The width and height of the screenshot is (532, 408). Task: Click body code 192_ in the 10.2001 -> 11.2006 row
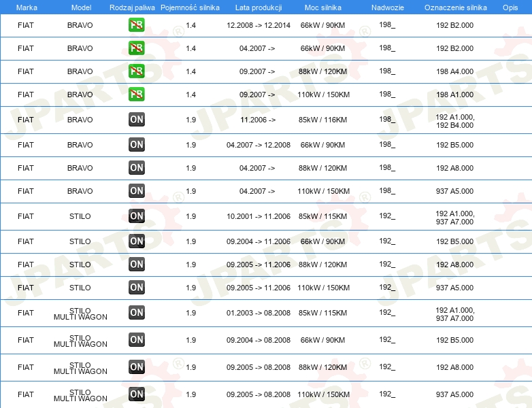[387, 216]
